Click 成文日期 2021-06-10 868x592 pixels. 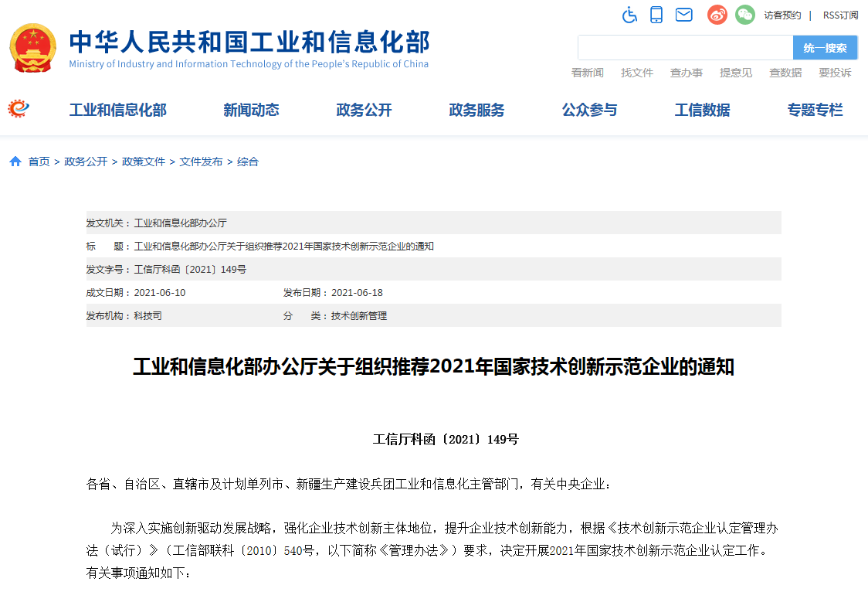point(159,293)
